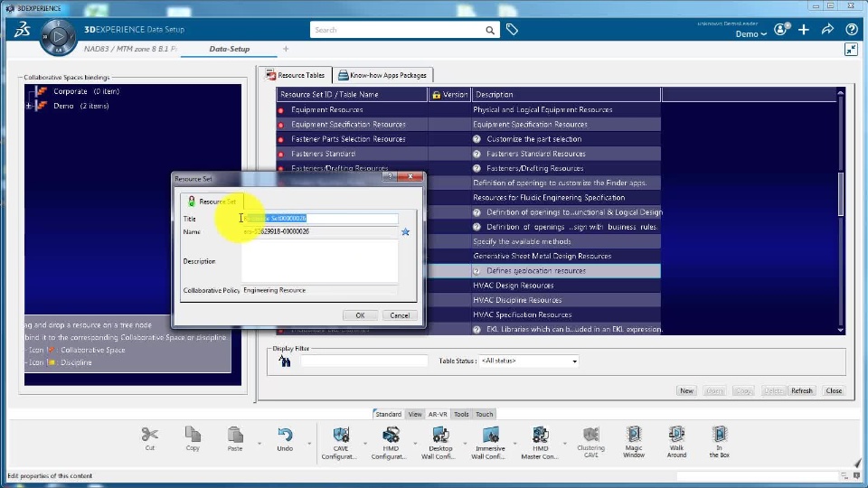This screenshot has height=488, width=868.
Task: Select the Data-Setup tab
Action: [229, 49]
